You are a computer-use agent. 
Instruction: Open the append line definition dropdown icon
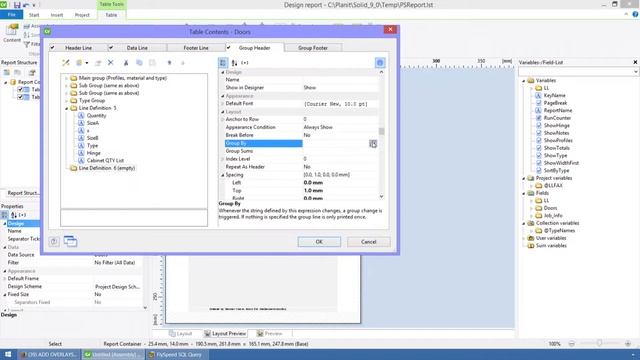pyautogui.click(x=87, y=63)
